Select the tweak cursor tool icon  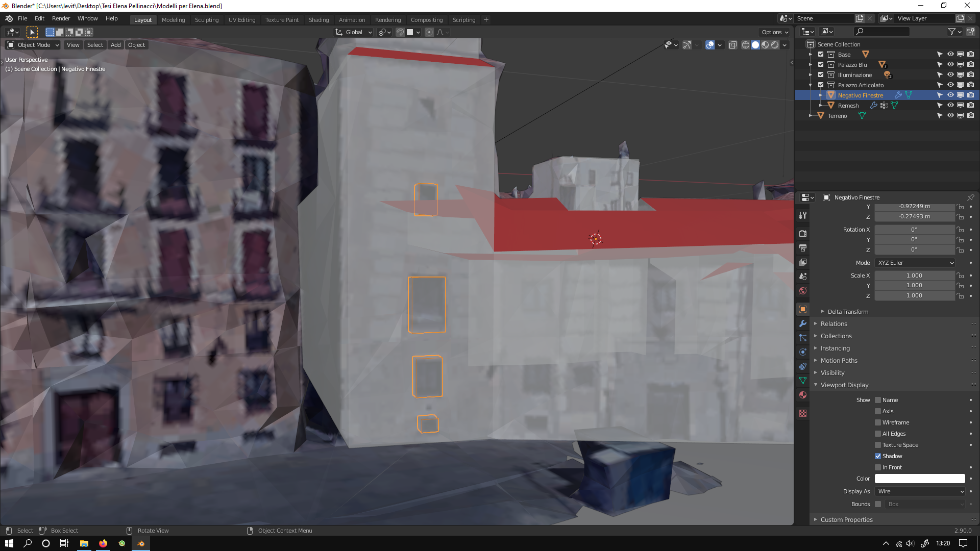click(32, 32)
